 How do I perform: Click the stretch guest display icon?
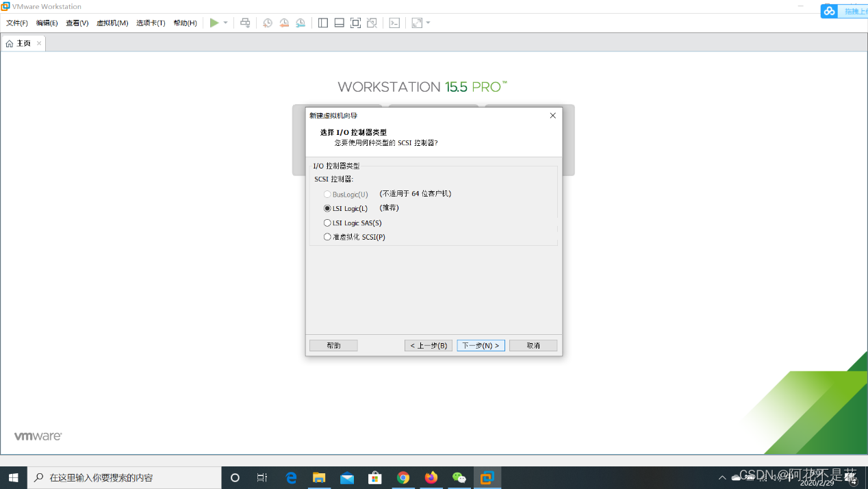point(417,23)
